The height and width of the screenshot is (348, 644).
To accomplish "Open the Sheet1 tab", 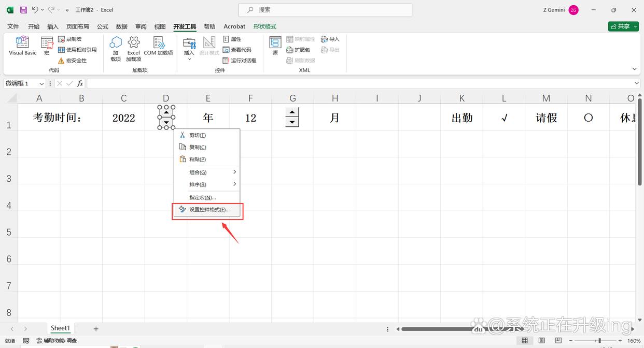I will point(60,328).
